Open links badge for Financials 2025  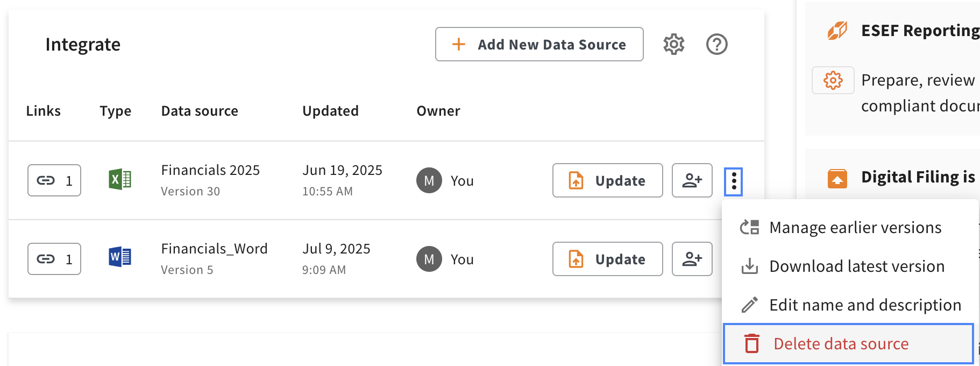tap(54, 180)
